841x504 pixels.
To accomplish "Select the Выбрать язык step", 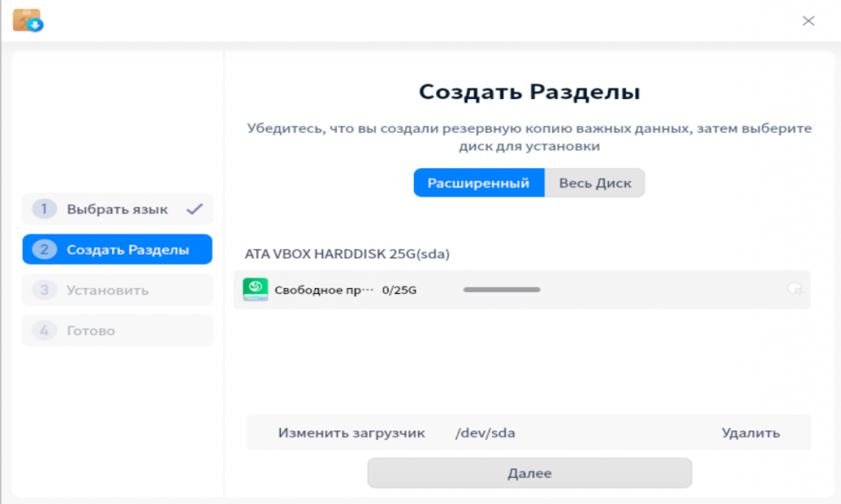I will tap(117, 208).
